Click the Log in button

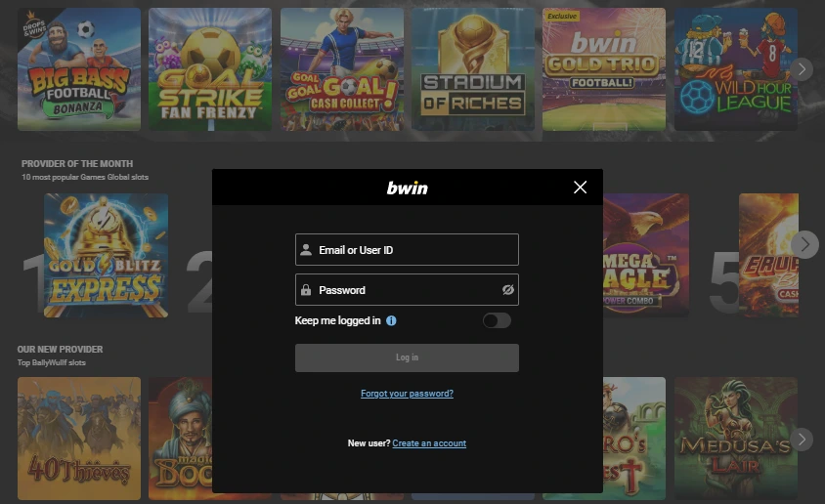coord(407,357)
